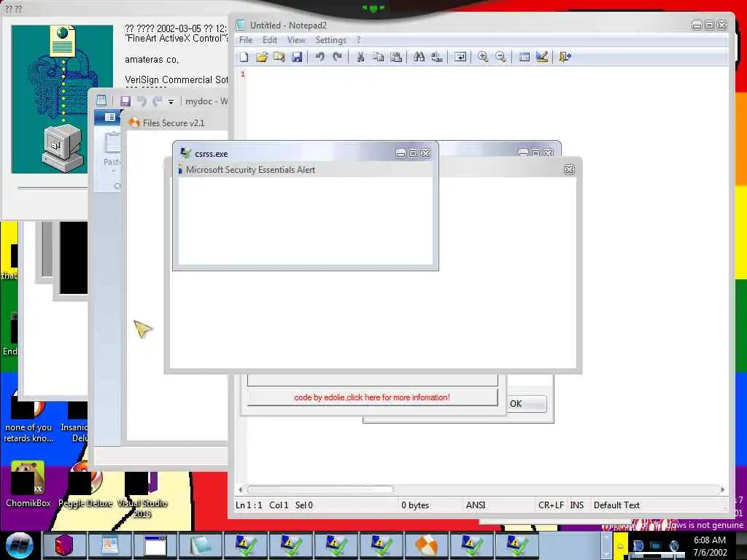Create a new document in Notepad2 toolbar
Viewport: 747px width, 560px height.
(244, 57)
